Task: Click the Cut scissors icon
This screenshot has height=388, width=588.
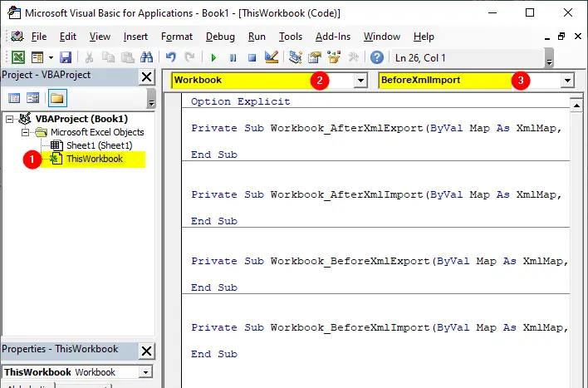Action: pyautogui.click(x=89, y=57)
